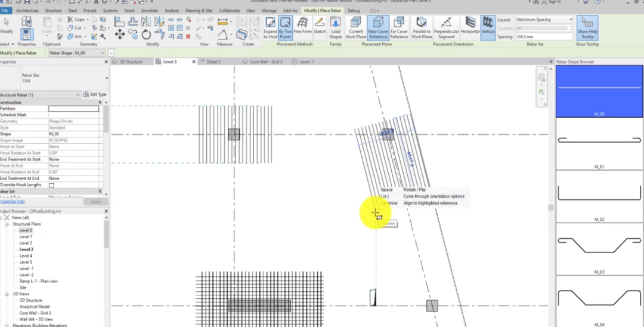Screen dimensions: 644x327
Task: Click the red Delete icon
Action: click(x=188, y=36)
